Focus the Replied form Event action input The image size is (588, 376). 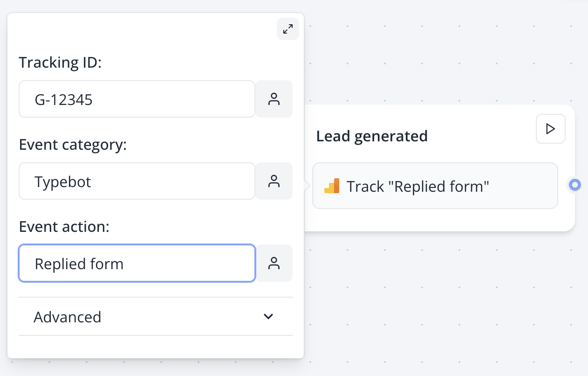coord(137,263)
